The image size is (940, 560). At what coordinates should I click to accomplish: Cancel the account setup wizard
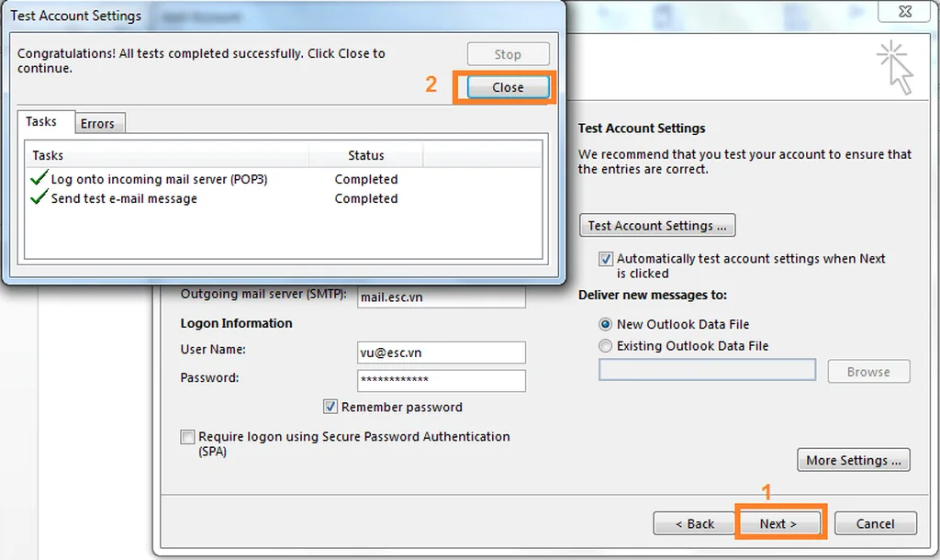tap(875, 523)
